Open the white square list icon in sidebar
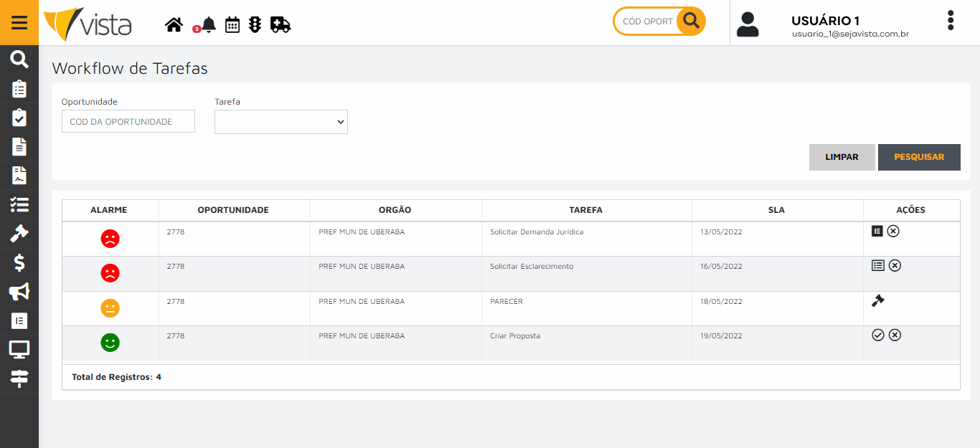980x448 pixels. click(19, 320)
